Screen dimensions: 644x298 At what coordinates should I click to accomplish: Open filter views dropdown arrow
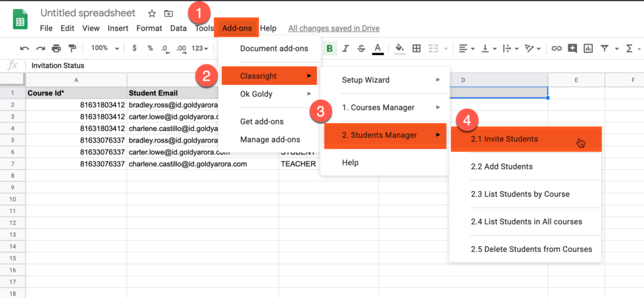click(x=617, y=49)
